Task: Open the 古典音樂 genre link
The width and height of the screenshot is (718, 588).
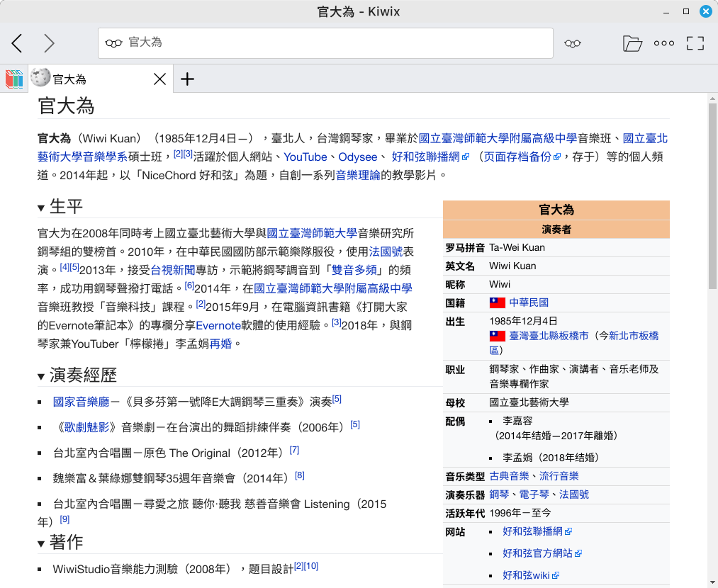Action: (509, 476)
